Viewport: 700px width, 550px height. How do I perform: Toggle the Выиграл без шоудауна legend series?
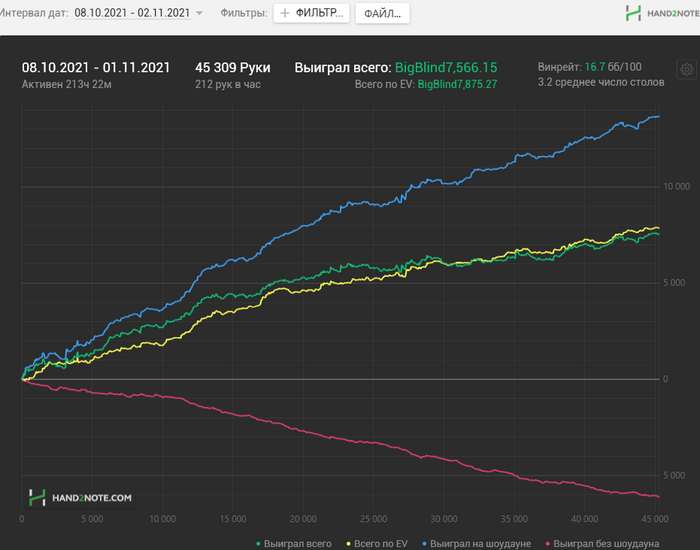tap(602, 544)
